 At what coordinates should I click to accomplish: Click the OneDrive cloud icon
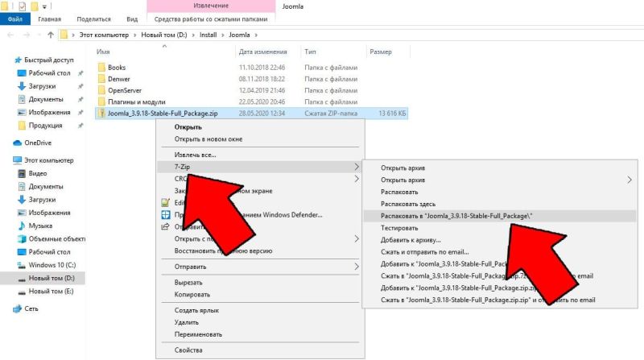pyautogui.click(x=17, y=143)
